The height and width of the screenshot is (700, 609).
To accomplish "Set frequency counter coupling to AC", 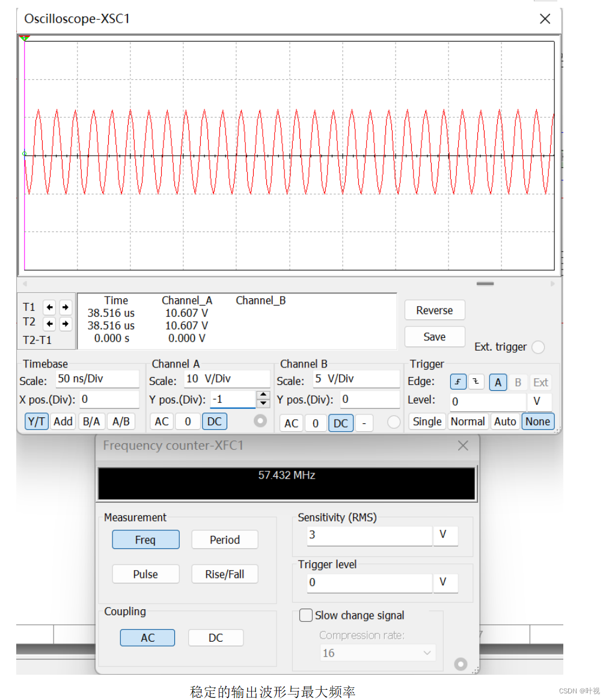I will point(148,637).
